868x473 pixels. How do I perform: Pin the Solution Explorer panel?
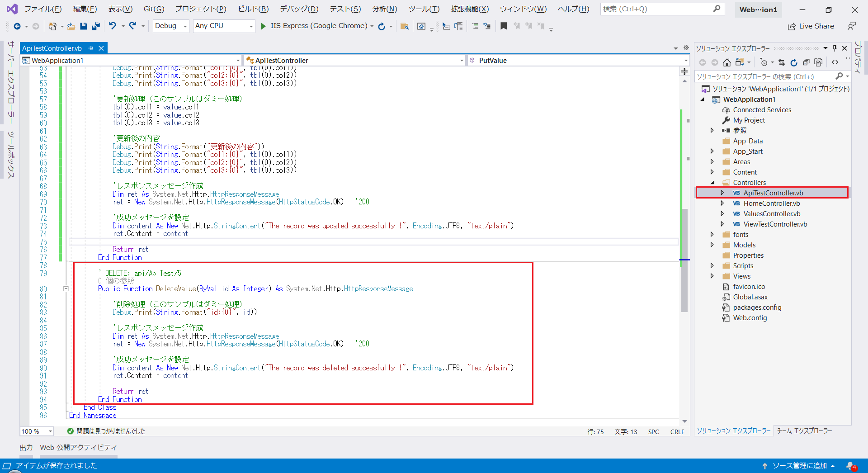click(x=835, y=48)
